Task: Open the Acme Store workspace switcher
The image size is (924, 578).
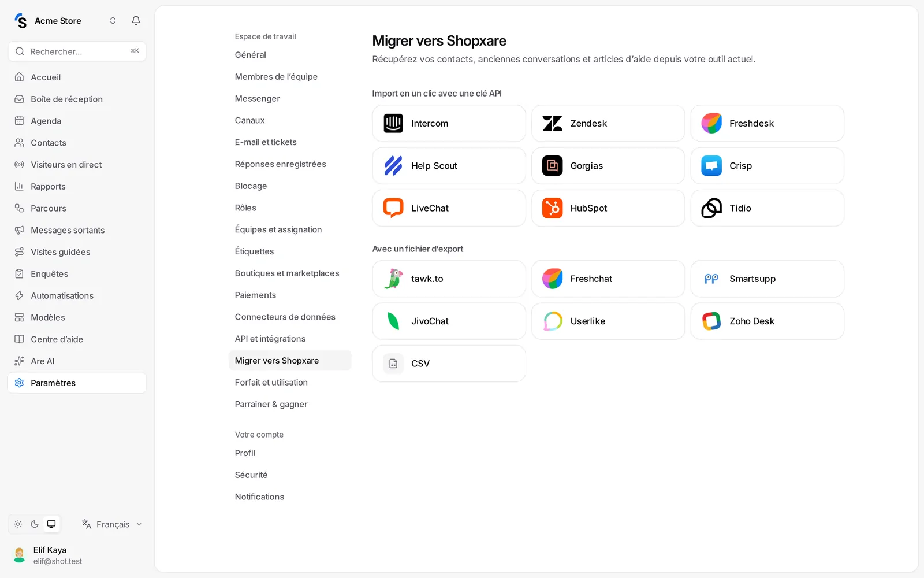Action: coord(65,21)
